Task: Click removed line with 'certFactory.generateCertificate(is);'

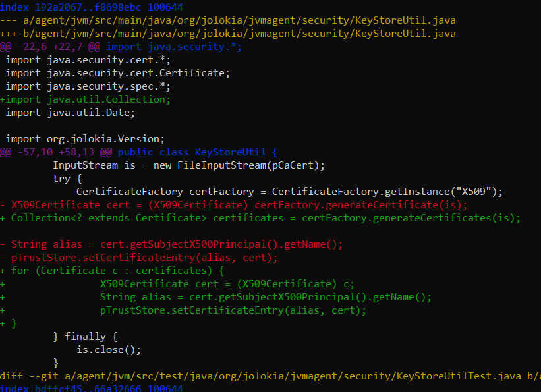Action: coord(234,205)
